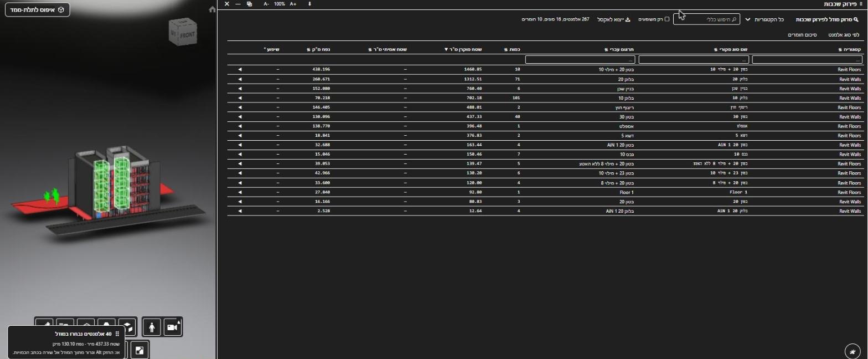Click the 438.196 volume cell
The width and height of the screenshot is (868, 359).
tap(321, 70)
